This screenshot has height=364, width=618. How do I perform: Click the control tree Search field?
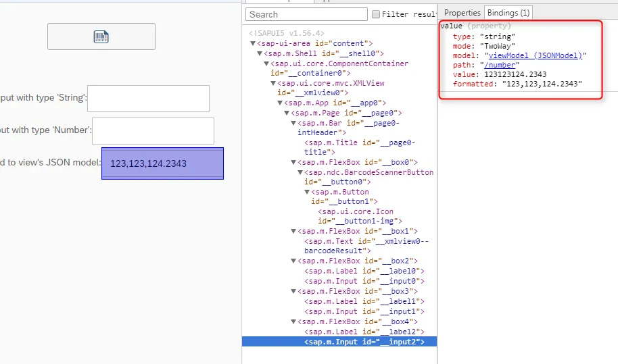[306, 14]
